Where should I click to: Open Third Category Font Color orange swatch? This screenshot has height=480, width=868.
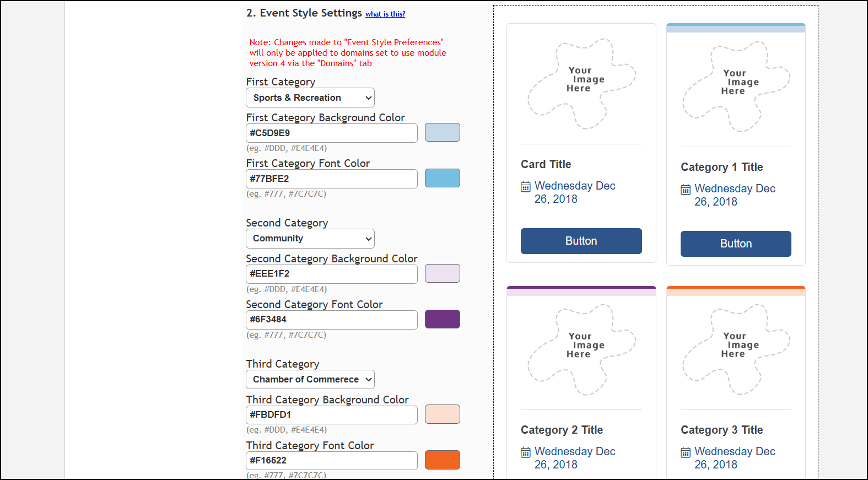click(x=442, y=460)
